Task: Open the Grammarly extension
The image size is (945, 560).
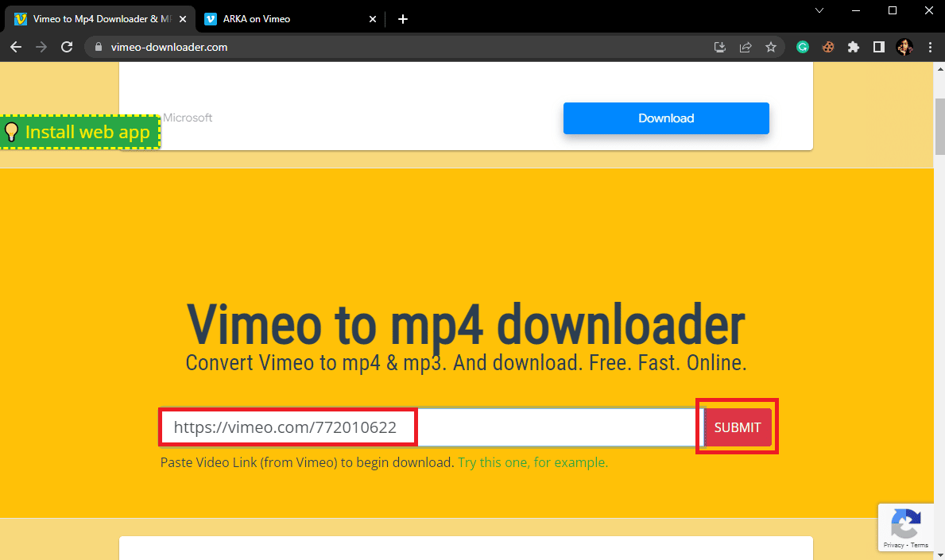Action: coord(802,47)
